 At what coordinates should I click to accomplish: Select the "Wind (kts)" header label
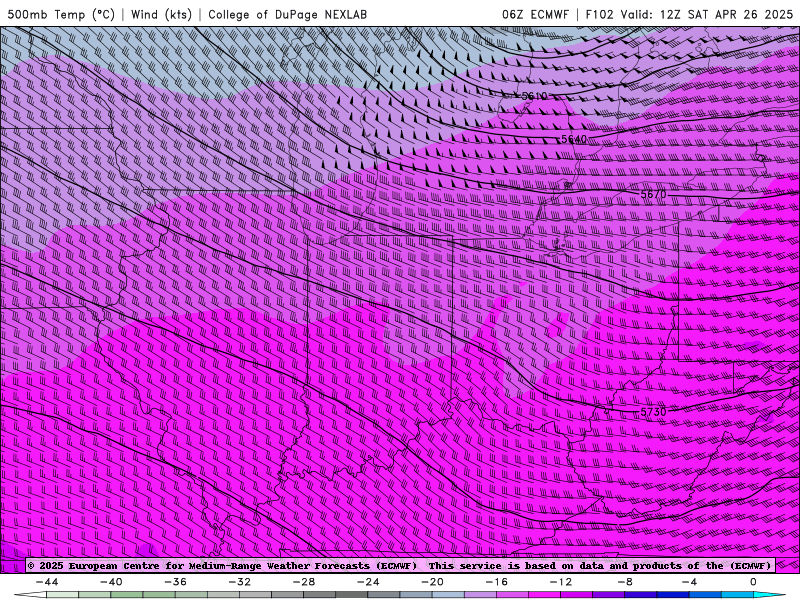[x=161, y=14]
